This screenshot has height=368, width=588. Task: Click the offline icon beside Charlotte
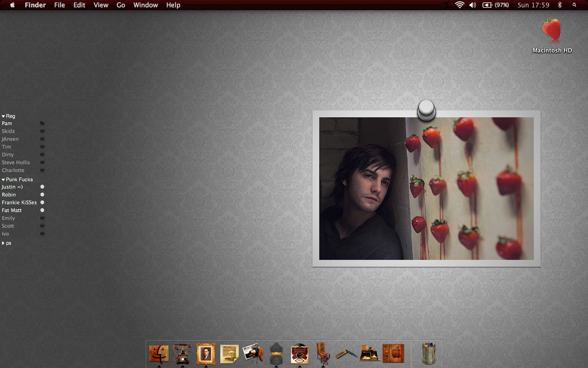(42, 170)
